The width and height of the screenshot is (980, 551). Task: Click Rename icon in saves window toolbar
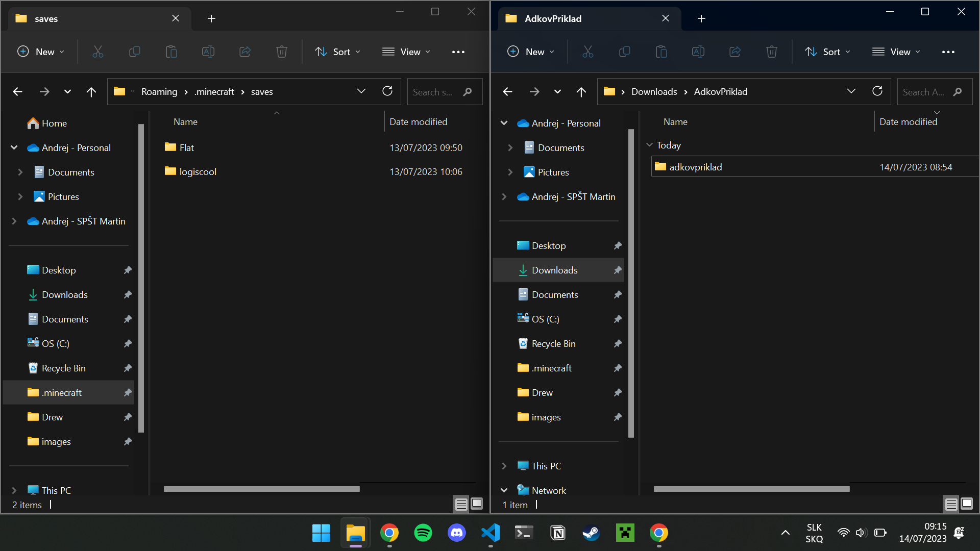(x=208, y=52)
